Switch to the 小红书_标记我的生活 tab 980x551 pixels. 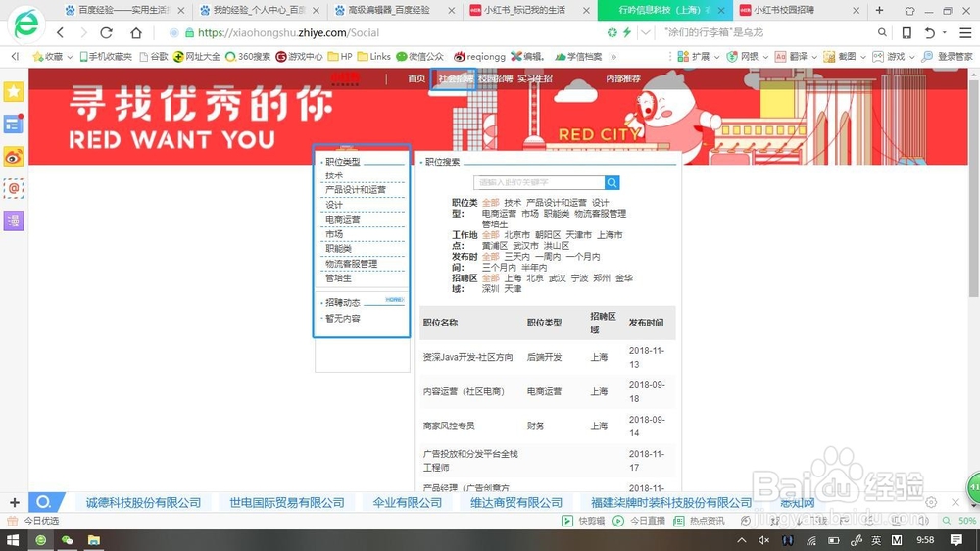point(523,10)
